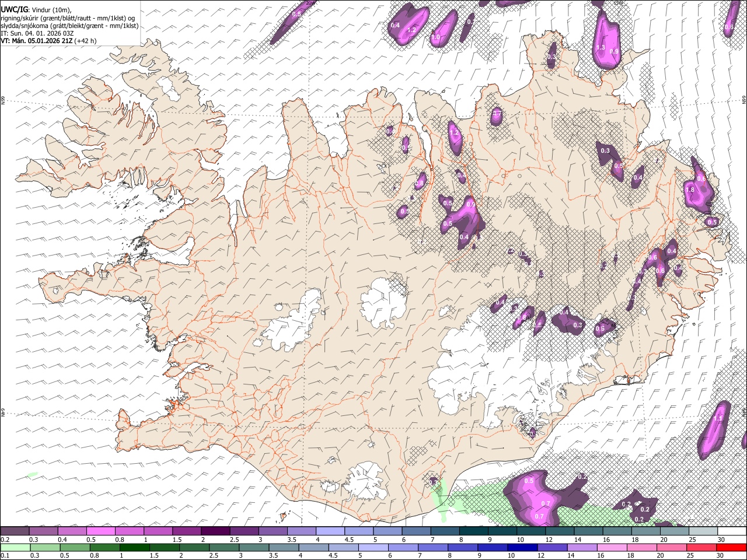Click the "0.1" label in the rain legend
The height and width of the screenshot is (560, 747).
tap(5, 556)
